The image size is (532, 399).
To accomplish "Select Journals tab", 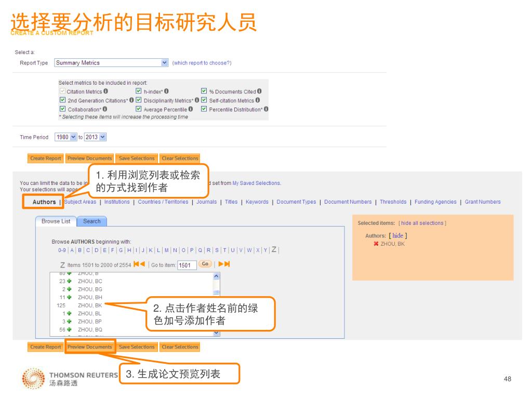I will 206,202.
